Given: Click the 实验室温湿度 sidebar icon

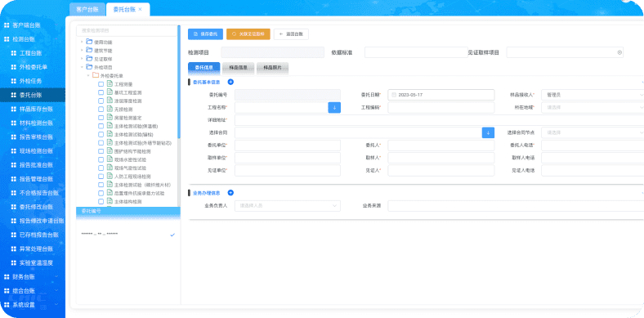Looking at the screenshot, I should coord(13,263).
